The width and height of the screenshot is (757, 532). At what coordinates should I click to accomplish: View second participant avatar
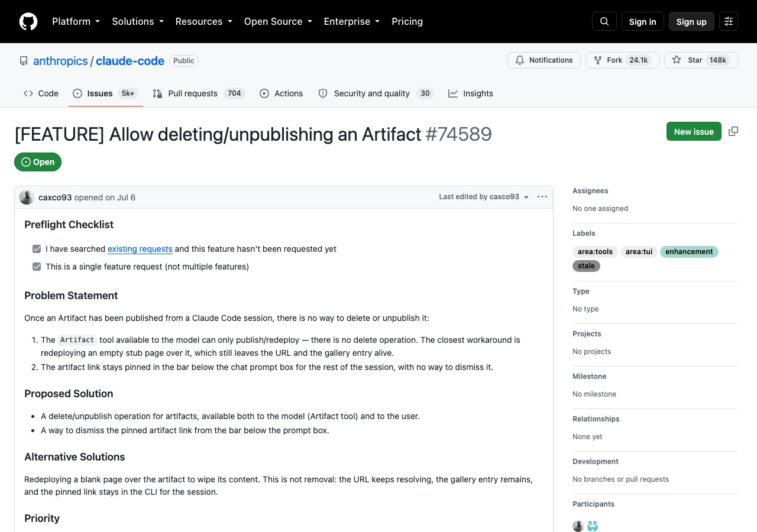point(593,526)
